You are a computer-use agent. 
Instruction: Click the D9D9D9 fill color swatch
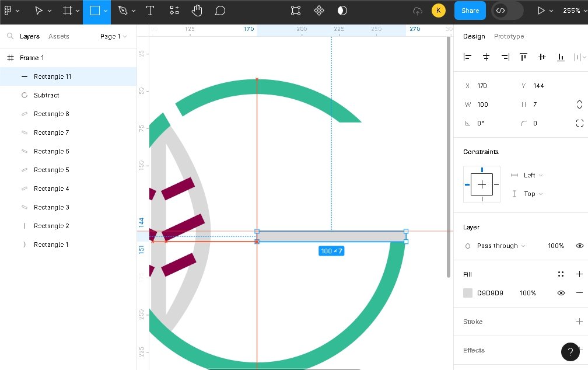[x=468, y=293]
